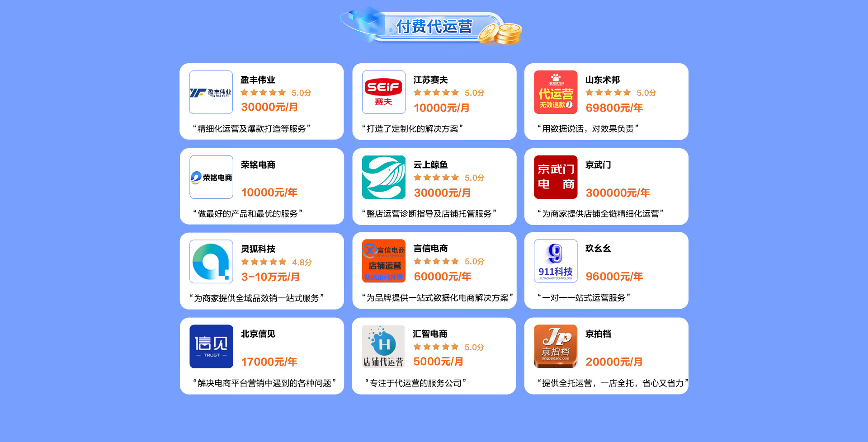Click the blue 信见 TRUST logo
This screenshot has width=868, height=442.
[211, 347]
